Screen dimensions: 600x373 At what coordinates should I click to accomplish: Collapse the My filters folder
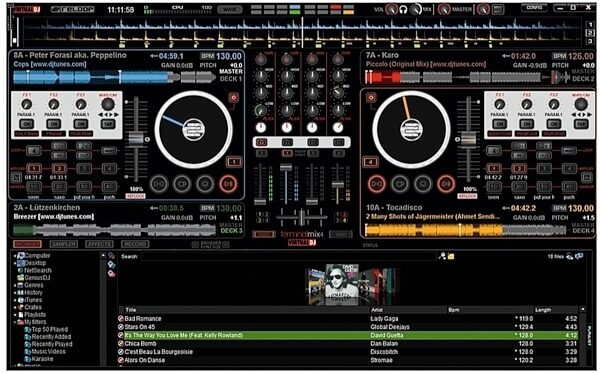15,322
